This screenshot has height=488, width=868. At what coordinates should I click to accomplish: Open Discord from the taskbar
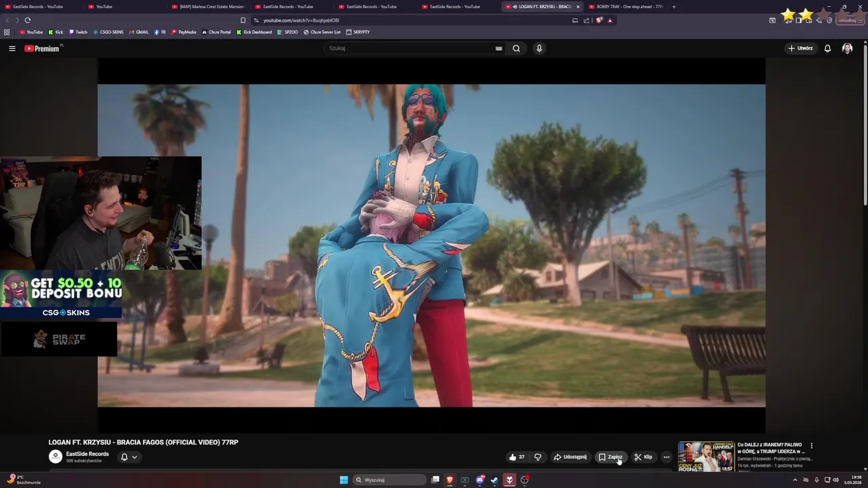(479, 480)
